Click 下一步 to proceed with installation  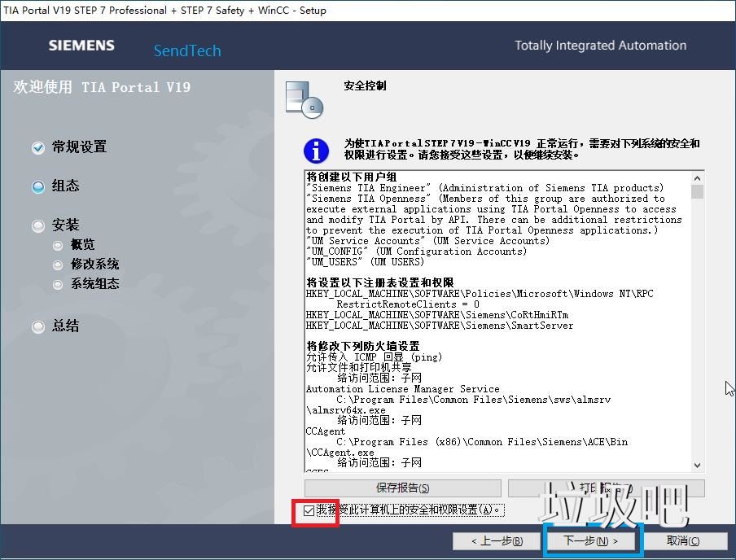tap(593, 540)
